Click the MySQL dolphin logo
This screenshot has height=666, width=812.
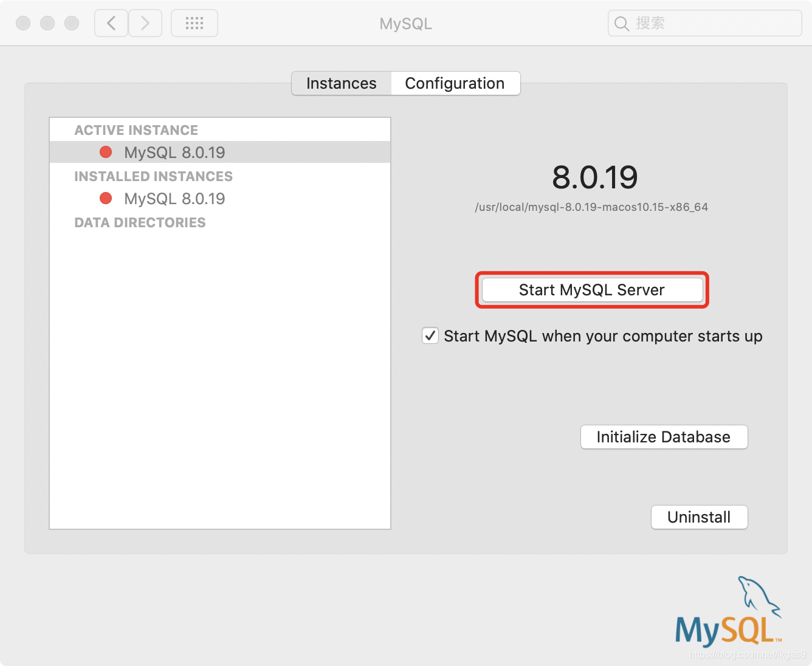728,611
